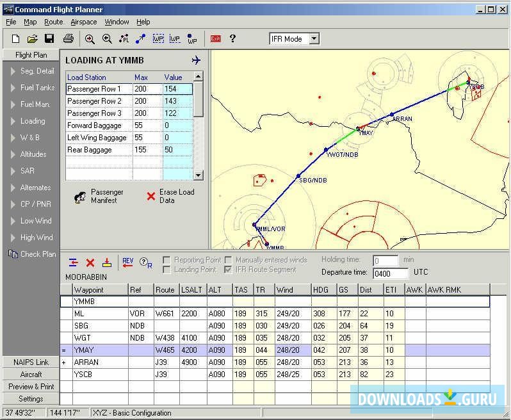Click the airplane icon beside Loading at YMMB
The height and width of the screenshot is (420, 511).
click(196, 60)
